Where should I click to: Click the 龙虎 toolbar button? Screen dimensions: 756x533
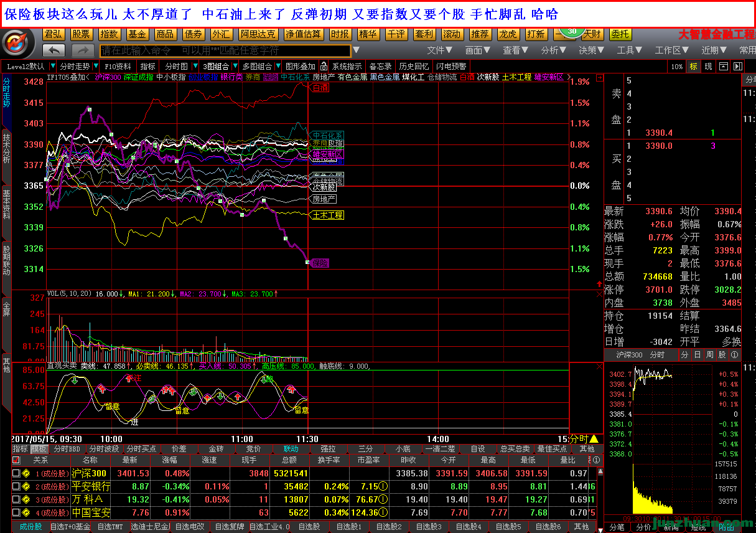tap(508, 34)
